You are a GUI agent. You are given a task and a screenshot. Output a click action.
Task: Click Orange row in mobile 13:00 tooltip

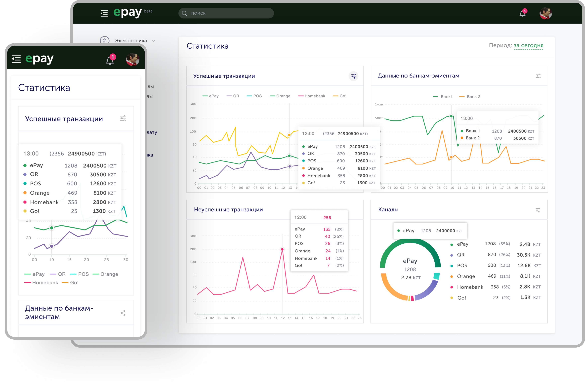click(x=70, y=193)
